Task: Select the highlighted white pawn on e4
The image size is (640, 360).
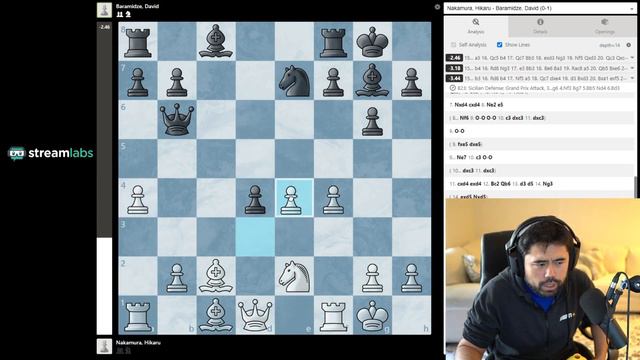Action: coord(294,198)
